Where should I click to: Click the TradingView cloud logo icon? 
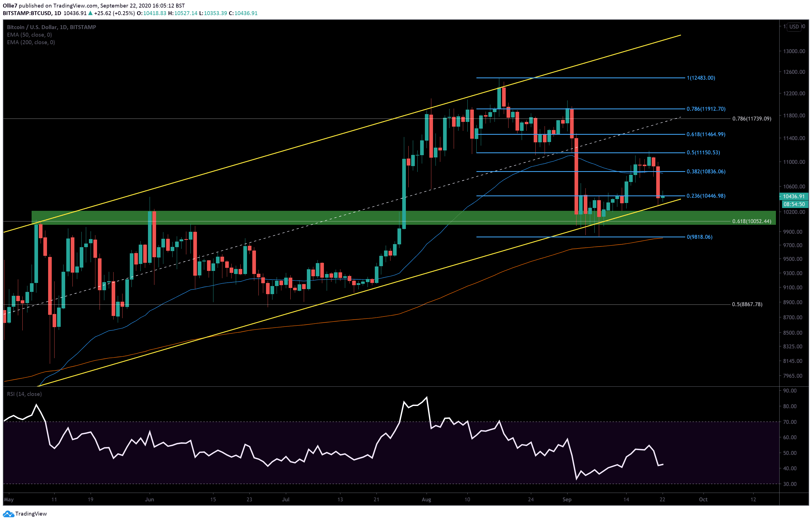[8, 514]
